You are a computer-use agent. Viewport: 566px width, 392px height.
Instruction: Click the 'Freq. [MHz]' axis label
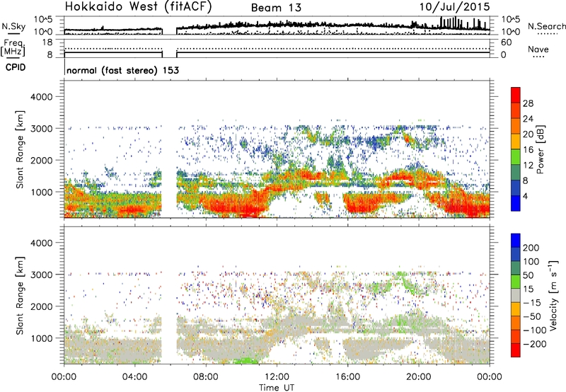coord(13,47)
